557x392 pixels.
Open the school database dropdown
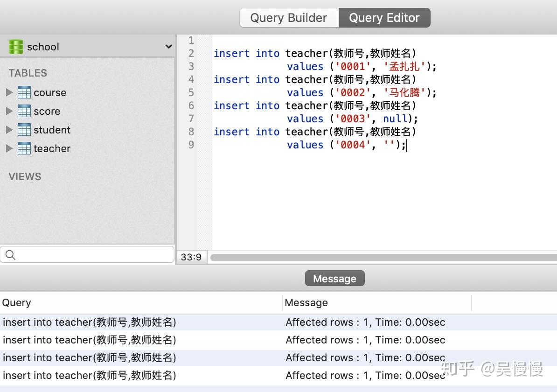tap(169, 47)
